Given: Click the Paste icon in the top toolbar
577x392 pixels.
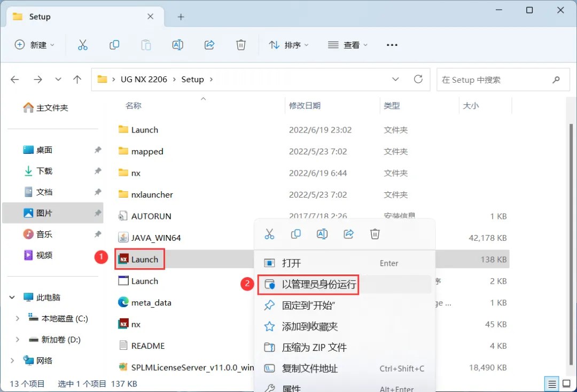Looking at the screenshot, I should tap(146, 45).
